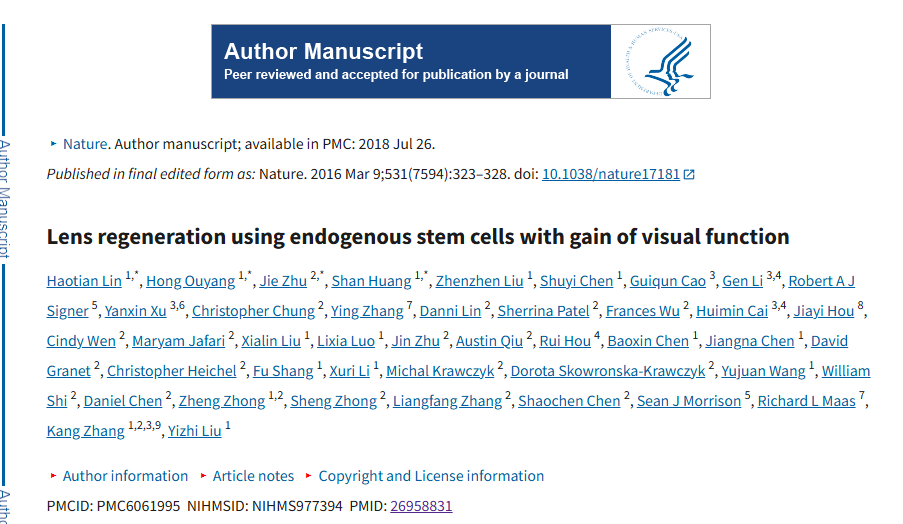Open Richard L Maas author link
The image size is (903, 524).
pos(806,401)
